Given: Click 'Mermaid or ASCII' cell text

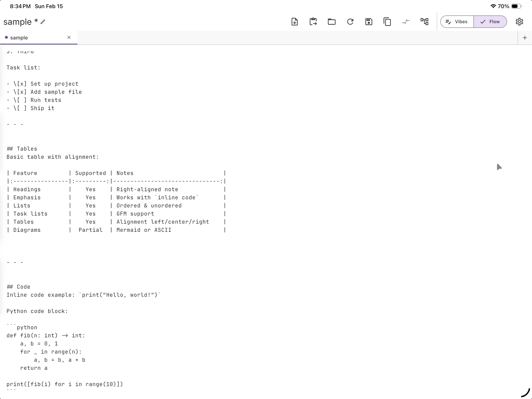Looking at the screenshot, I should [144, 230].
